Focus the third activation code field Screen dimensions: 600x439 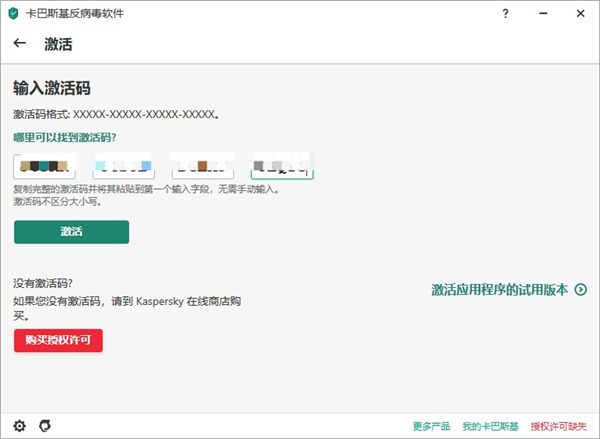[x=202, y=166]
